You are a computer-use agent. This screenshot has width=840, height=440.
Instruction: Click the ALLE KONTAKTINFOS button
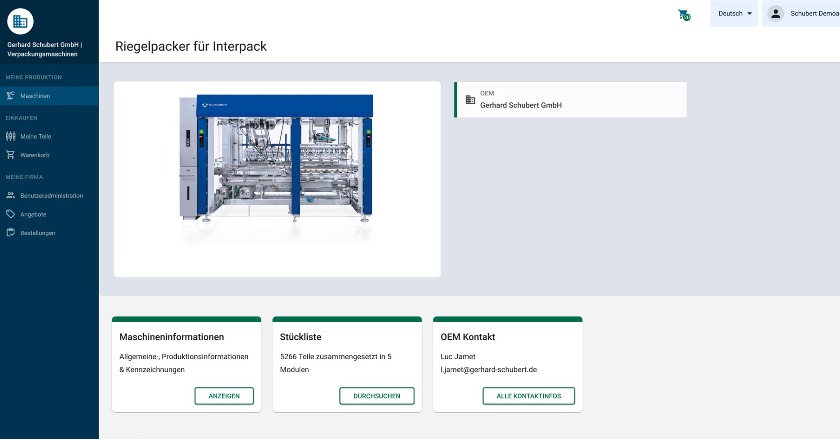coord(529,396)
